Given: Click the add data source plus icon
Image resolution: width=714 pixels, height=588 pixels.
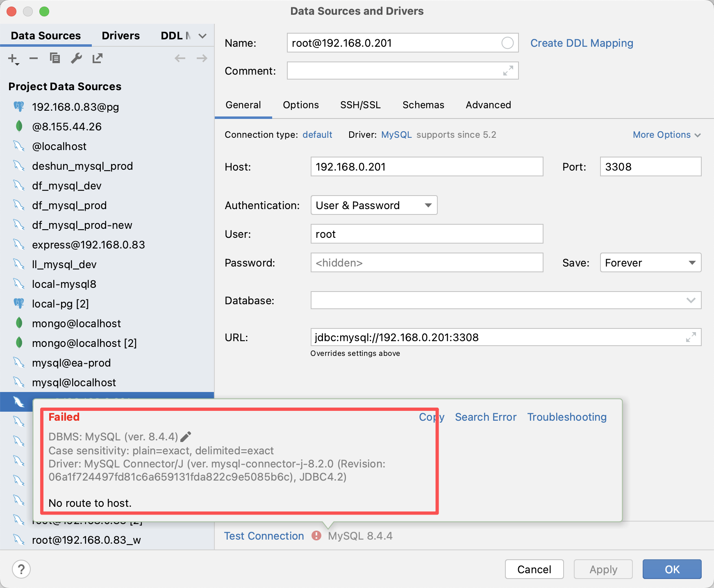Looking at the screenshot, I should point(13,59).
